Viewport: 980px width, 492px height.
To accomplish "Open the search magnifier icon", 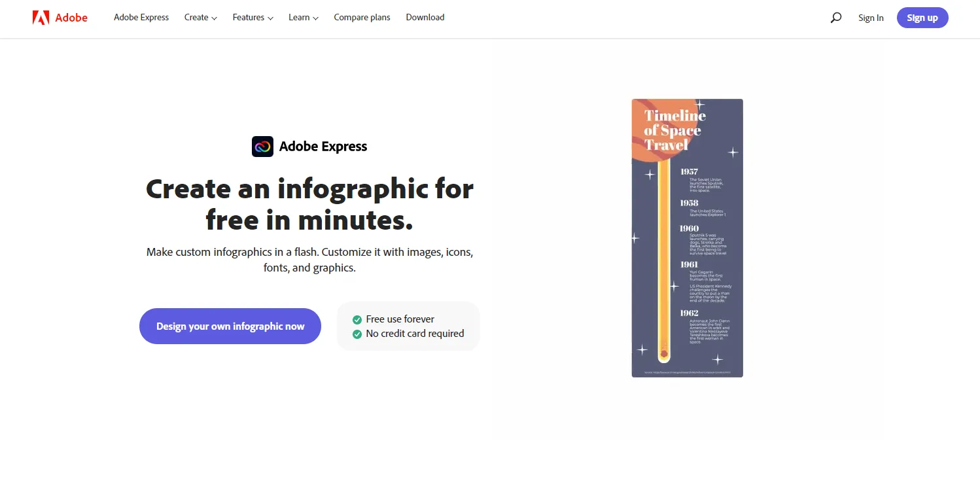I will coord(835,18).
